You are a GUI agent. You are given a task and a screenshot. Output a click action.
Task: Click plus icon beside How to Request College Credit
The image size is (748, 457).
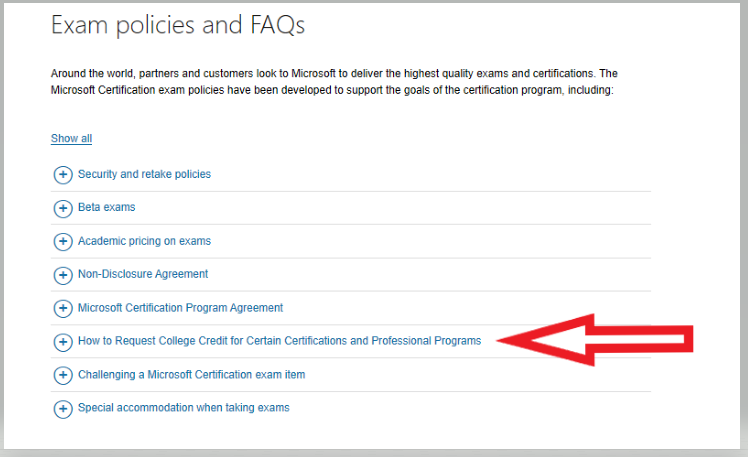pos(63,342)
